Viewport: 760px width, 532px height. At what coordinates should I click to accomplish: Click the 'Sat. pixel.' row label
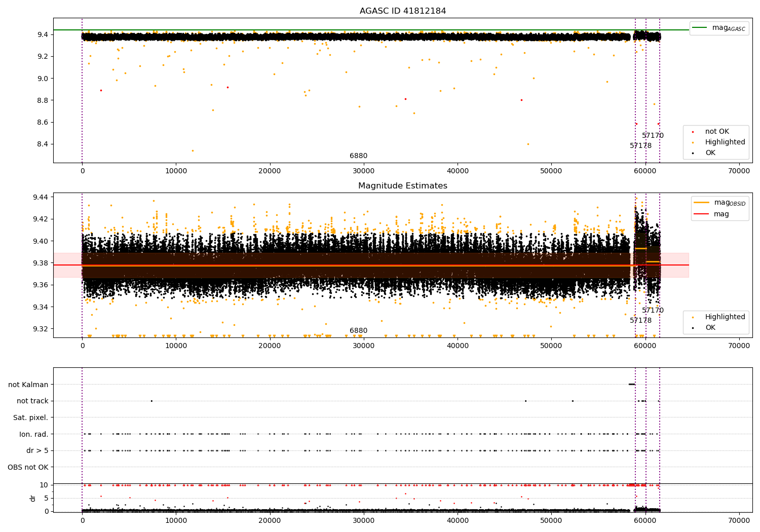coord(31,417)
